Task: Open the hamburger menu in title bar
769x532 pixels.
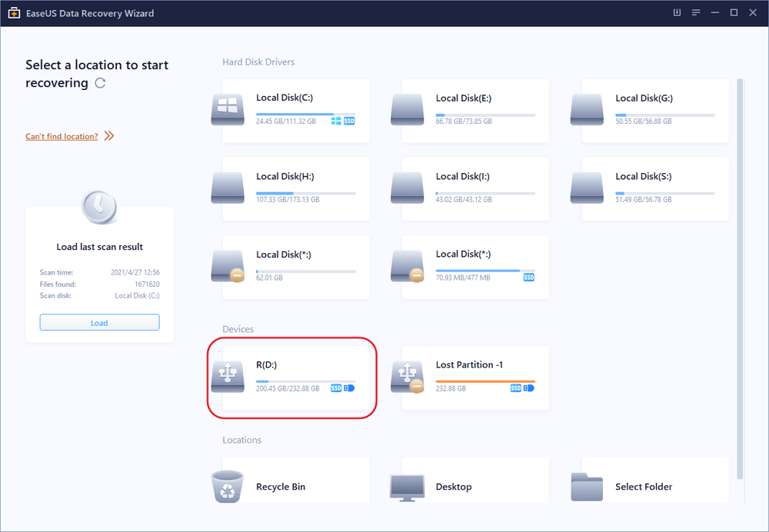Action: coord(696,13)
